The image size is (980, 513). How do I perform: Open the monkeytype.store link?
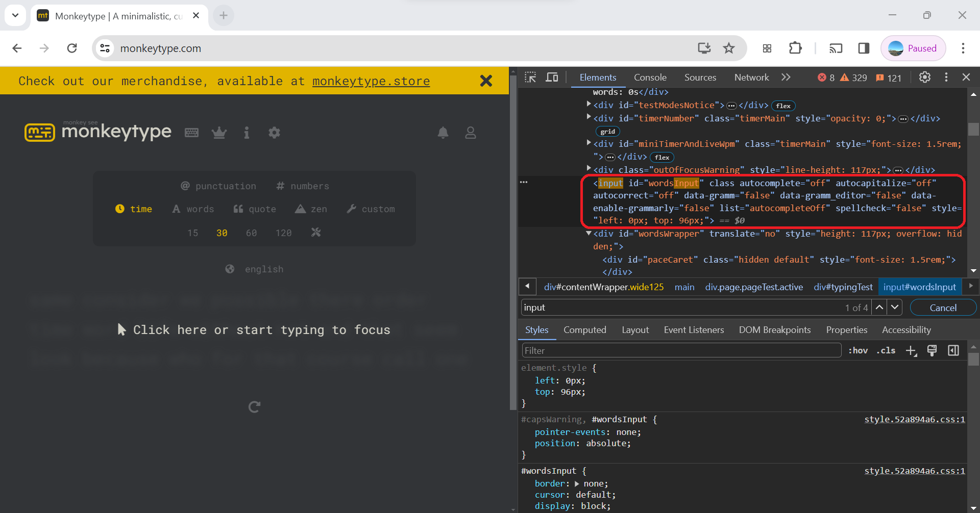(371, 81)
